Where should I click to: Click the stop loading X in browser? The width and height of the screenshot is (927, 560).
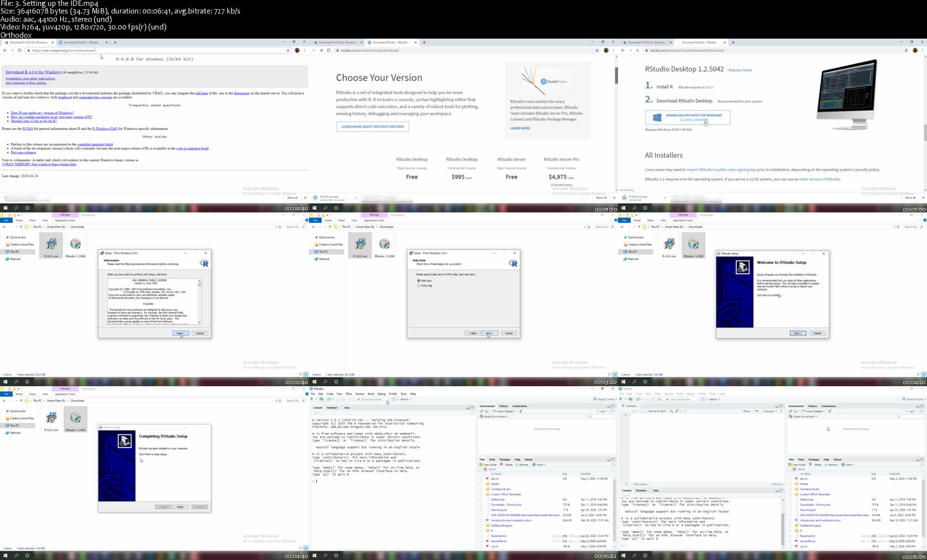pyautogui.click(x=637, y=50)
